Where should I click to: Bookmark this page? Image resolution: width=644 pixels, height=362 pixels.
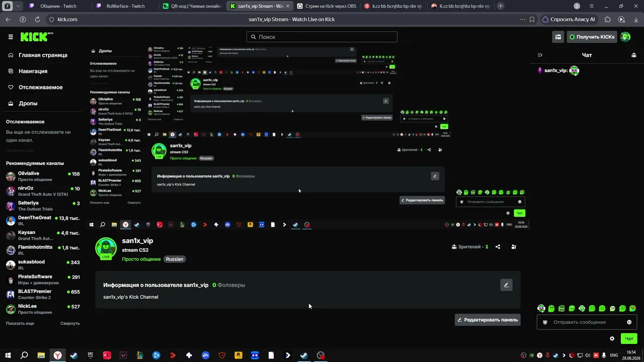532,19
